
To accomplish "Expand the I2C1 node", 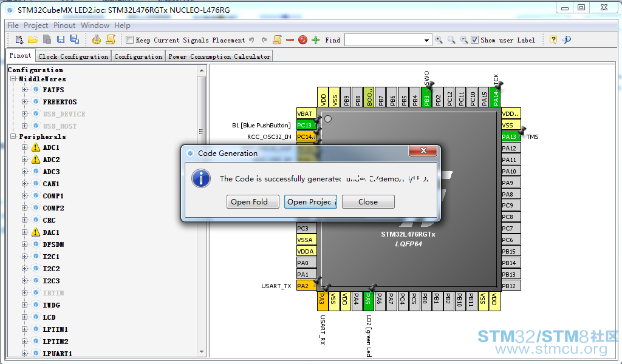I will [x=24, y=257].
